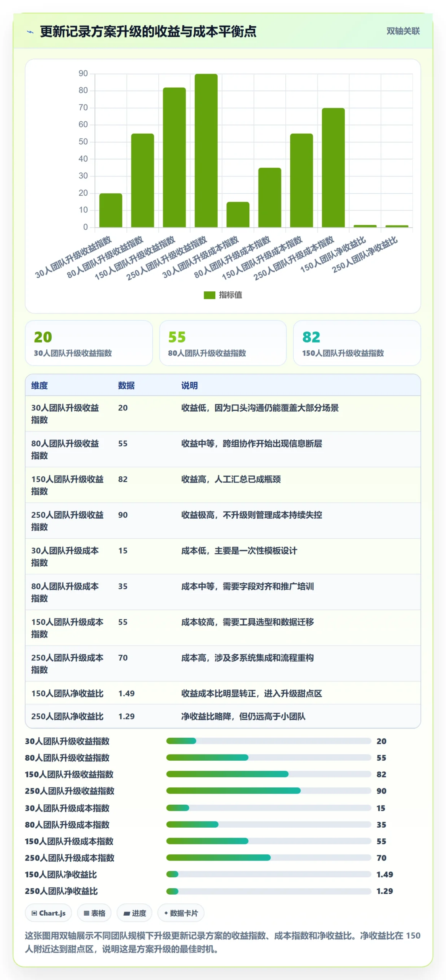Click the 30人团队升级成本指数 bar in the chart
Image resolution: width=446 pixels, height=980 pixels.
[x=238, y=214]
